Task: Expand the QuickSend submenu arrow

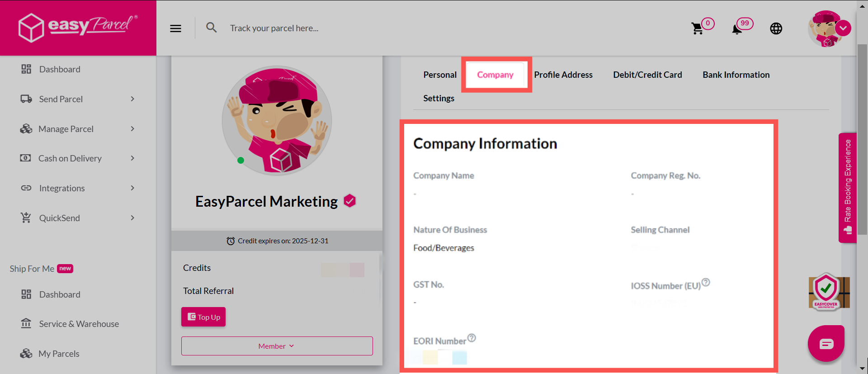Action: click(x=132, y=218)
